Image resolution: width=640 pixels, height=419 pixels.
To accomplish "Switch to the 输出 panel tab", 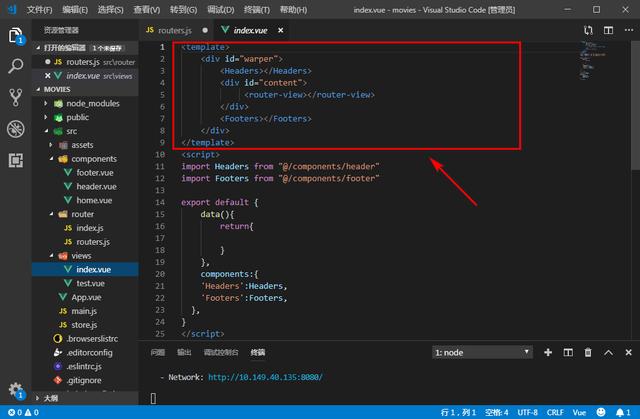I will tap(184, 352).
